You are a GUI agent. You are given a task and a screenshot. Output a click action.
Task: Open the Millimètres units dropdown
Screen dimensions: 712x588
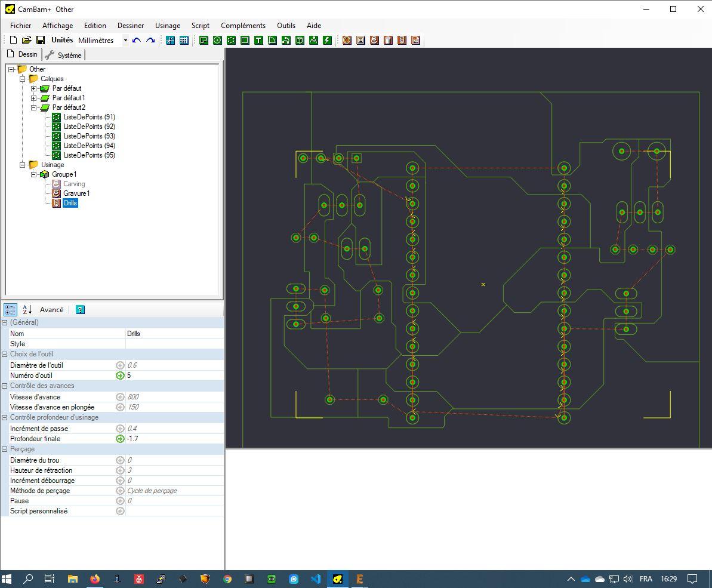[125, 41]
